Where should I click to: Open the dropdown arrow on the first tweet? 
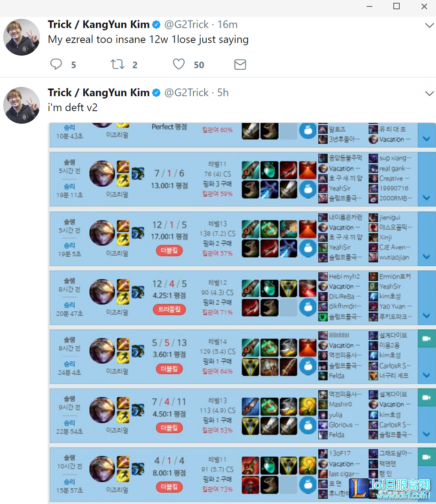click(x=430, y=25)
